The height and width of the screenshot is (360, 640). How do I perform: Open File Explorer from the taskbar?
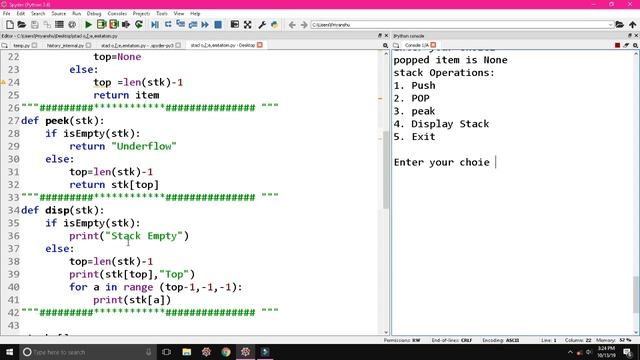[x=187, y=352]
